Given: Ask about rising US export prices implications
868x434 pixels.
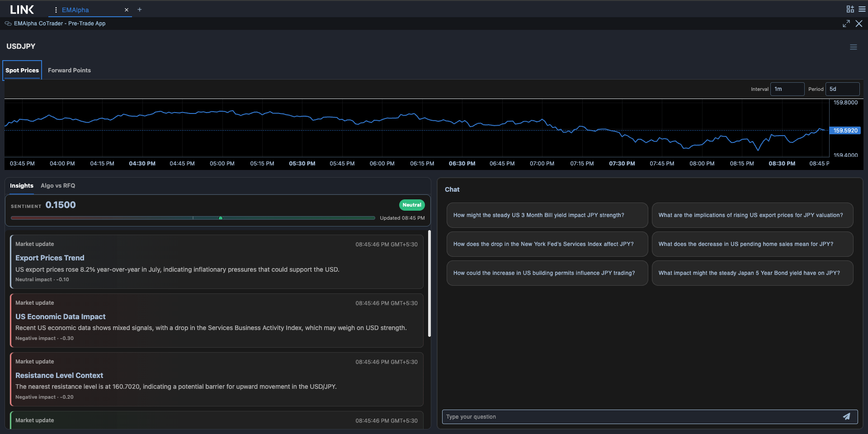Looking at the screenshot, I should coord(752,215).
